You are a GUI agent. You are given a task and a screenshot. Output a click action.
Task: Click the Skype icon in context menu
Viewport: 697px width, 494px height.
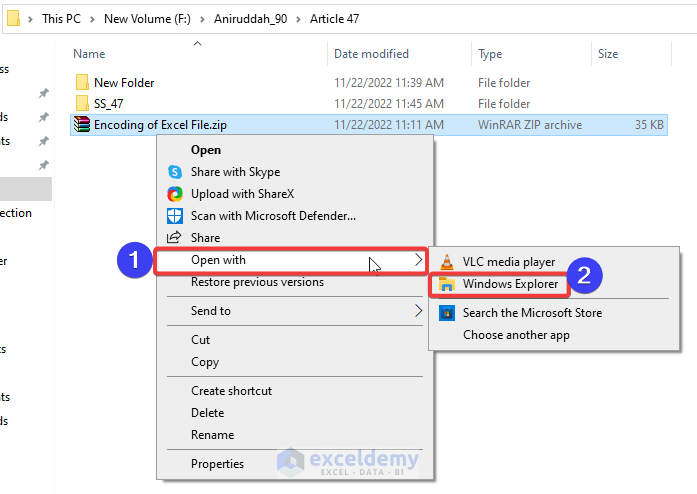pyautogui.click(x=175, y=172)
